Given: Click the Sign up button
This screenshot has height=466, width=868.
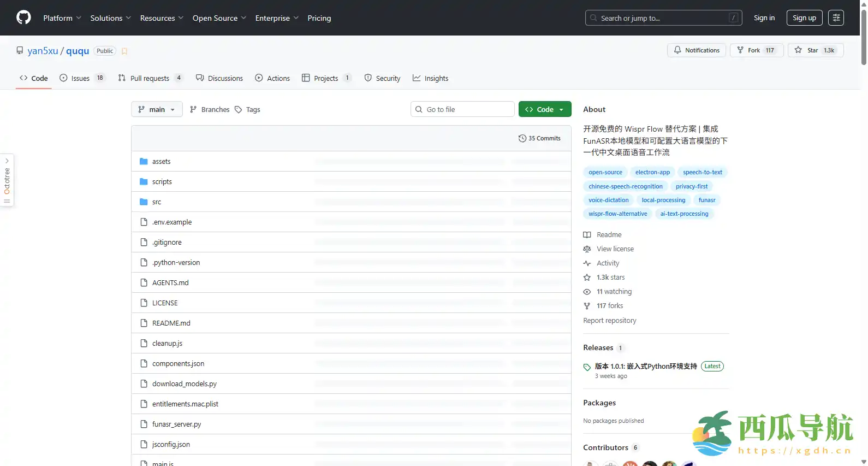Looking at the screenshot, I should coord(804,18).
